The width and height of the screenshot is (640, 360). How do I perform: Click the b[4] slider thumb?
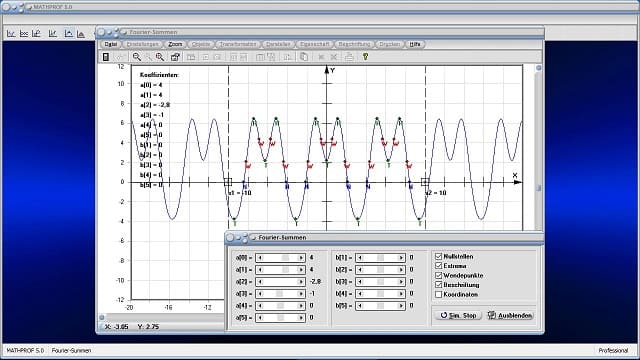point(380,293)
